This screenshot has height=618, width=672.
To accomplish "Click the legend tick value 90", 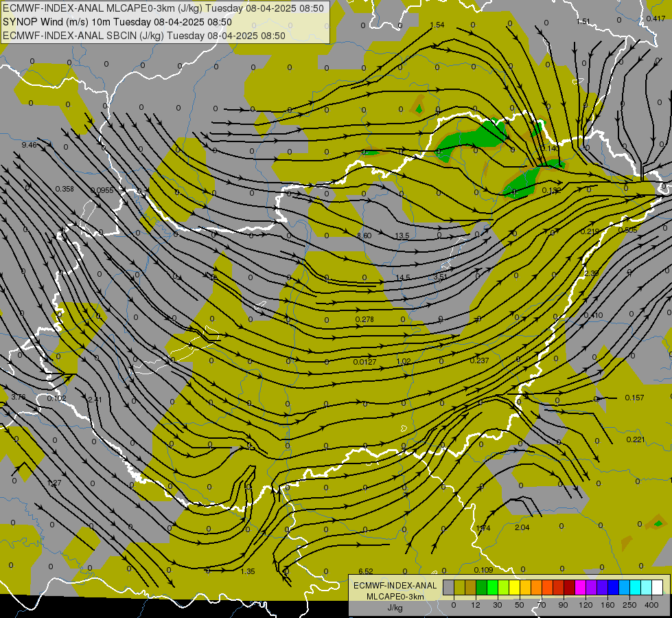I will click(x=563, y=605).
